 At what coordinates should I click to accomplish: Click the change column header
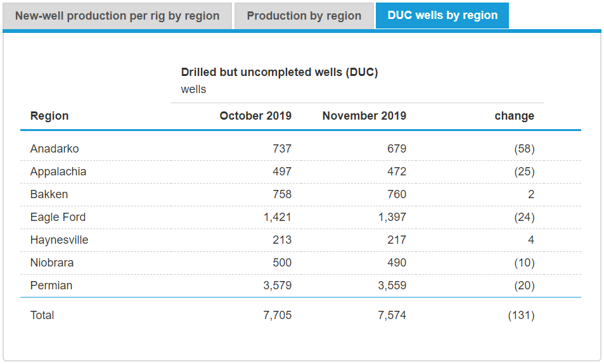tap(514, 116)
